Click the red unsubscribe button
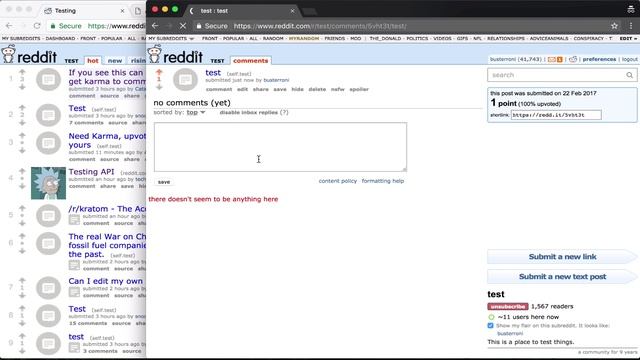This screenshot has height=360, width=640. (508, 307)
